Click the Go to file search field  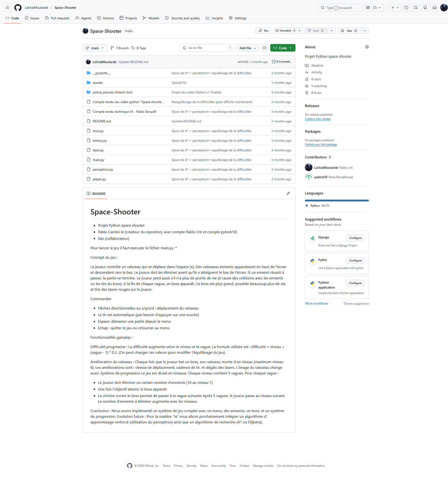(207, 48)
